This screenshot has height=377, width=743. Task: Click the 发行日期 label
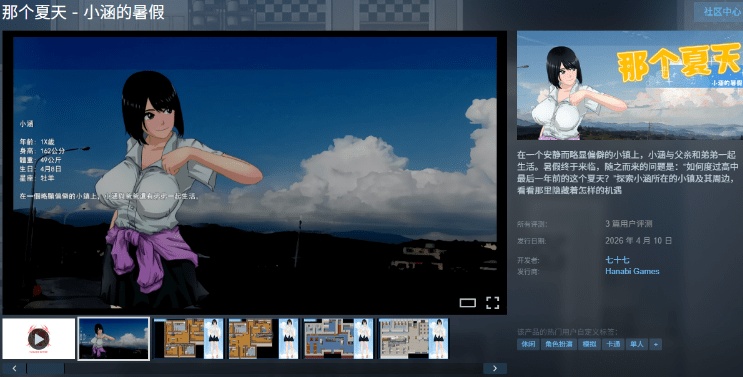click(x=531, y=241)
